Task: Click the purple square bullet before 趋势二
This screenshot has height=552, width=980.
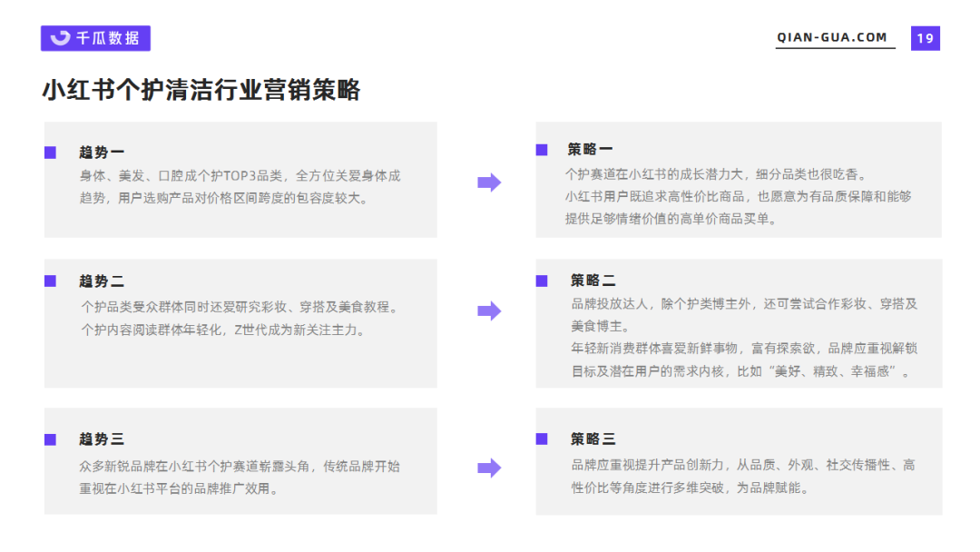Action: click(x=51, y=281)
